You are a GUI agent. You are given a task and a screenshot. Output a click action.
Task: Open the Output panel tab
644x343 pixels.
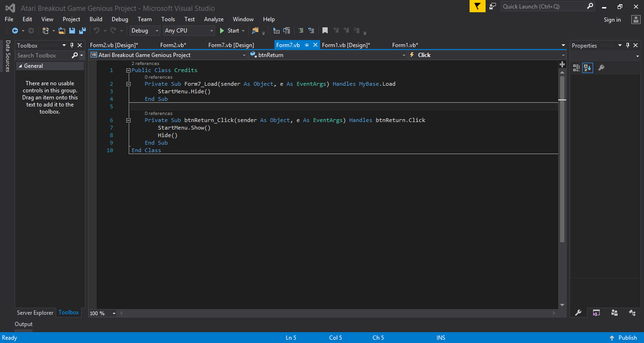[x=24, y=324]
